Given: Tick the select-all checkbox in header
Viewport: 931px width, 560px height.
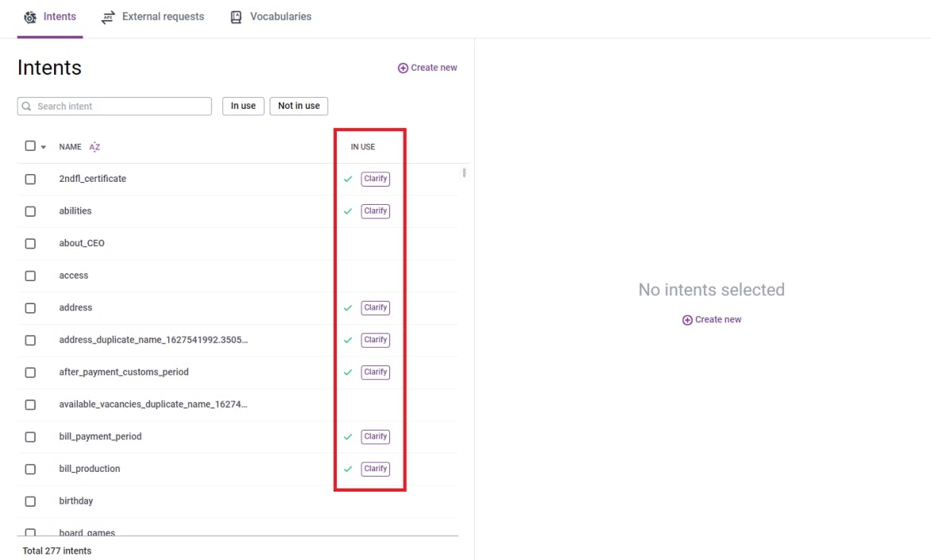Looking at the screenshot, I should click(x=30, y=146).
